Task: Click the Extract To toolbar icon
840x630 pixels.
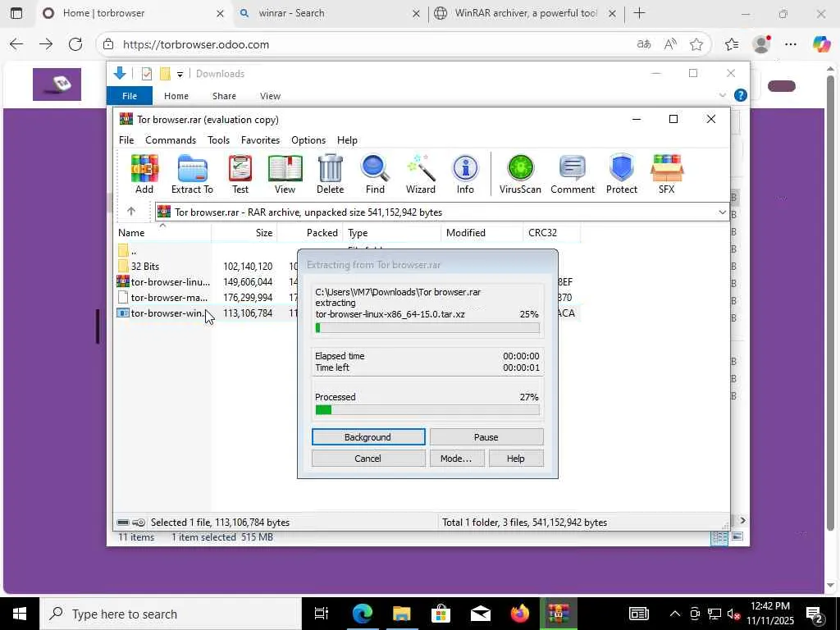Action: pyautogui.click(x=192, y=174)
